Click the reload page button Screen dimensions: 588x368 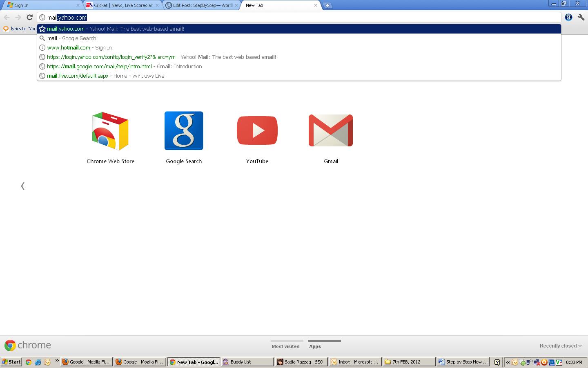point(29,17)
